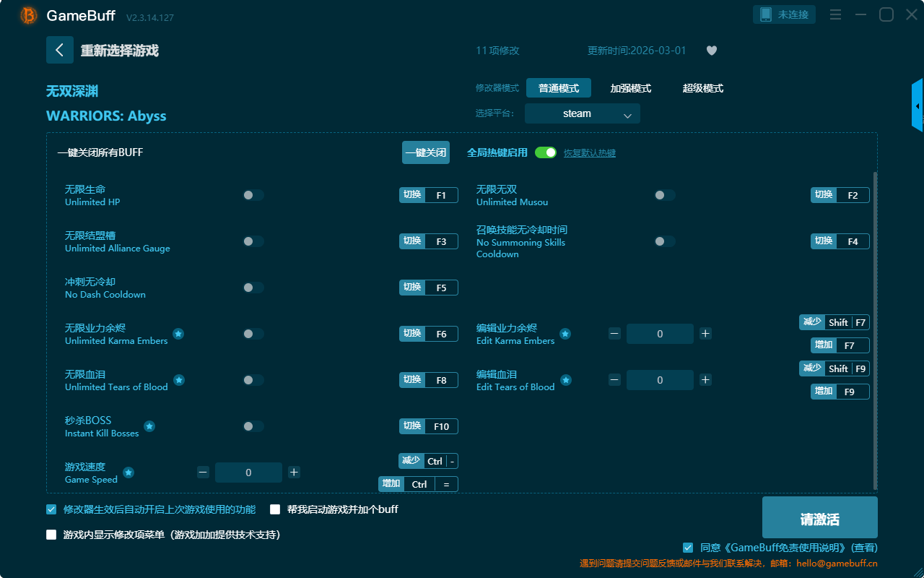This screenshot has width=924, height=578.
Task: Disable the global hotkey toggle
Action: click(x=546, y=152)
